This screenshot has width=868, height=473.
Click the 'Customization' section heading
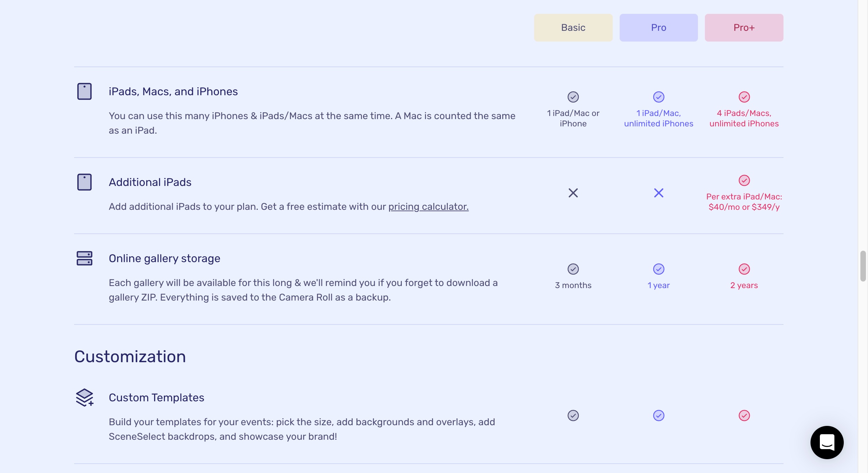(x=130, y=357)
